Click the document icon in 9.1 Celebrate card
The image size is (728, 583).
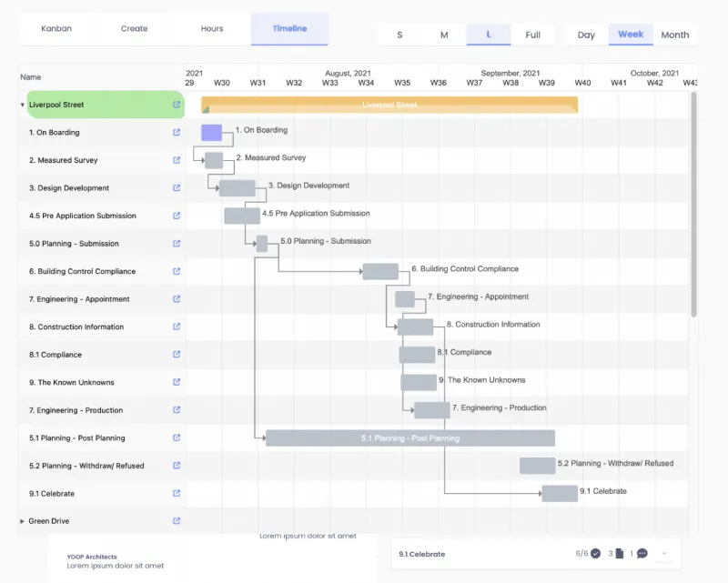click(x=620, y=553)
